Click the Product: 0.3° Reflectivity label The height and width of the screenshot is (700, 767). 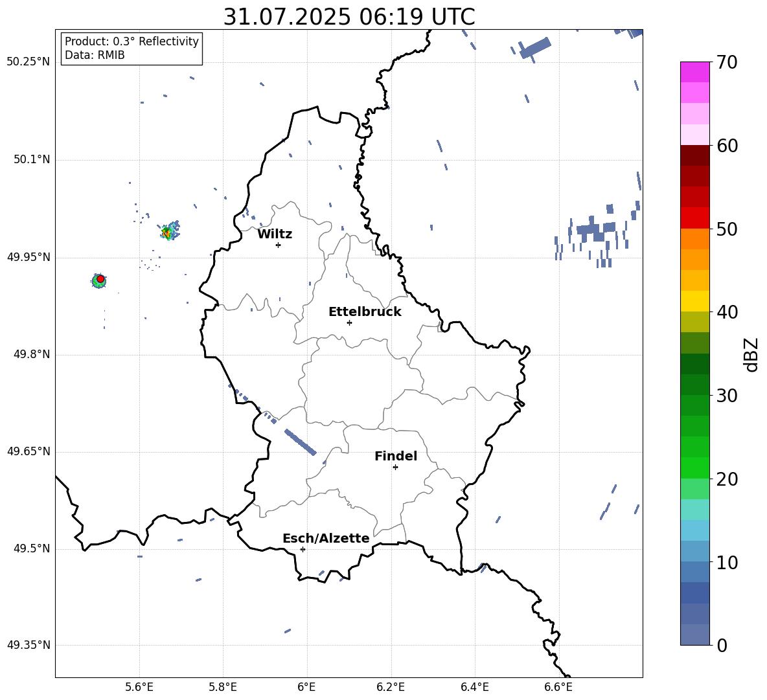coord(132,41)
